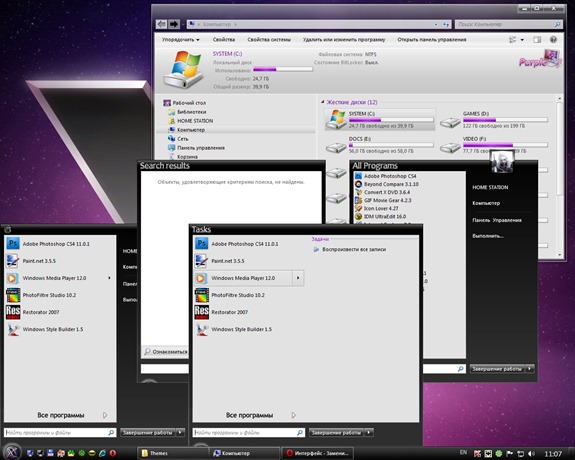Expand shutdown options arrow in All Programs
Screen dimensions: 575x460
[530, 369]
